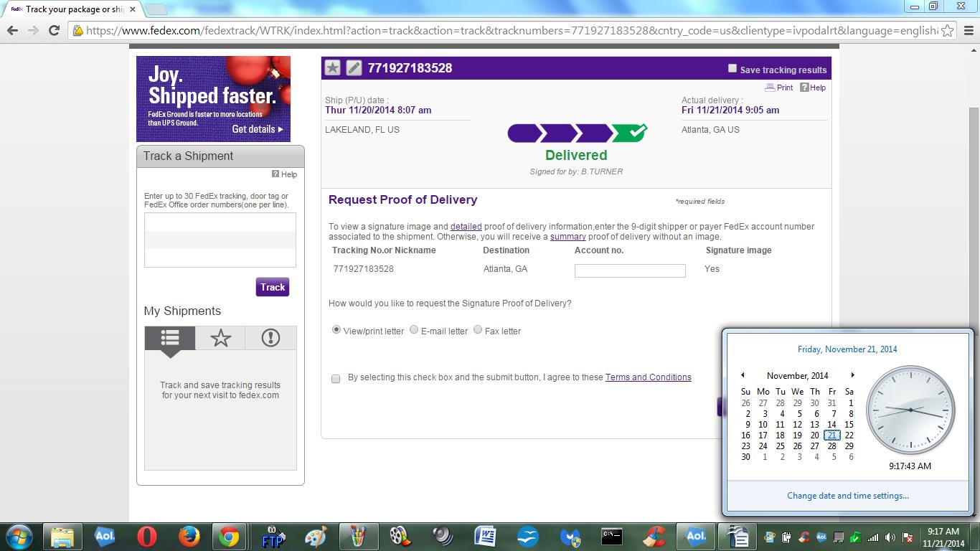Click the detailed proof link
980x551 pixels.
click(466, 227)
